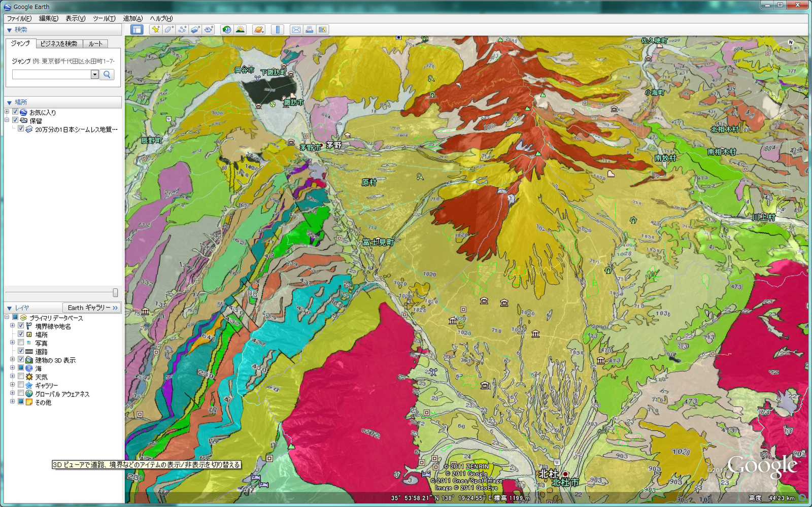Open the ヘルプ(H) menu
812x507 pixels.
point(161,18)
